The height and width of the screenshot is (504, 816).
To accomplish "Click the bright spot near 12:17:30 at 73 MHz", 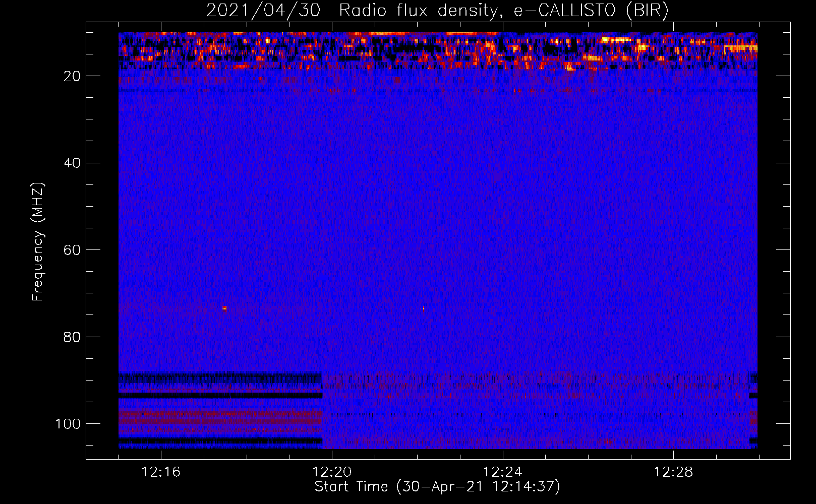I will (x=224, y=308).
